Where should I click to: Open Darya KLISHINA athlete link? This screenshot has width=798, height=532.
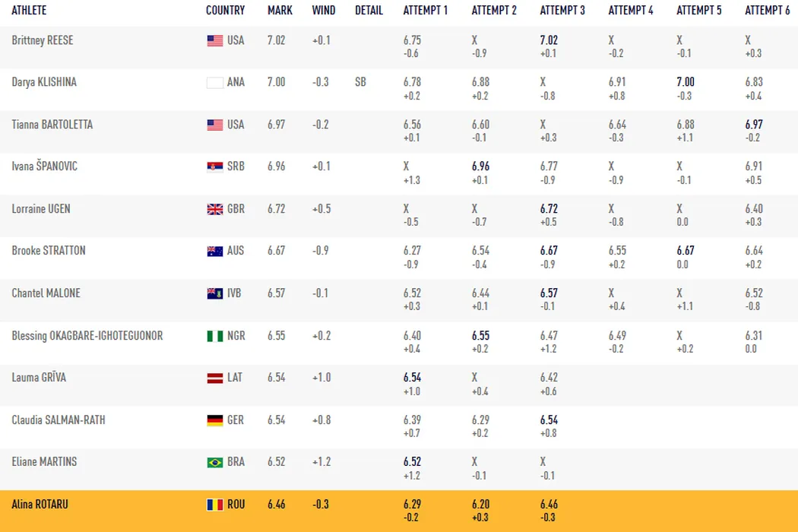click(44, 82)
